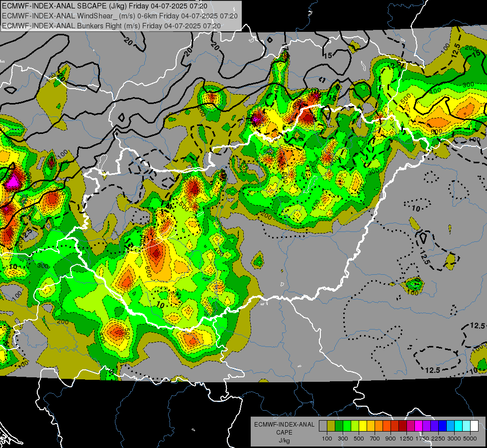The width and height of the screenshot is (487, 448).
Task: Click the SBCAPE (J/kg) header line
Action: [x=104, y=6]
